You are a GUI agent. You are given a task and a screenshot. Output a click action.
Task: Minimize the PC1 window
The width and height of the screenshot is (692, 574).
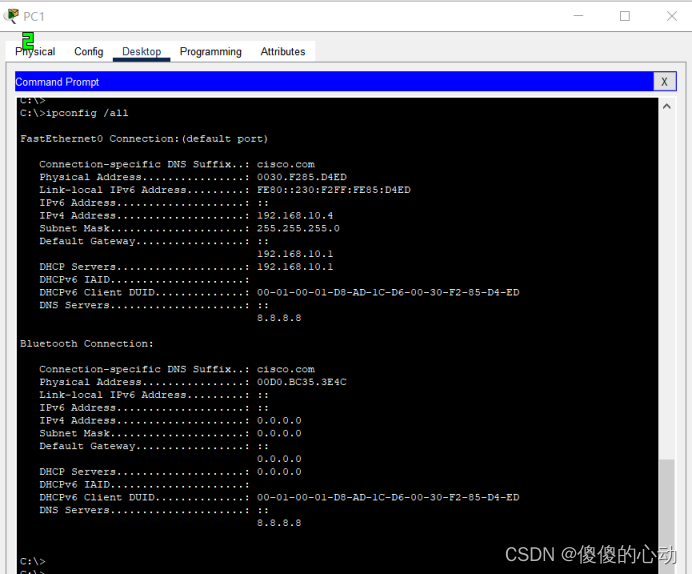pyautogui.click(x=578, y=16)
